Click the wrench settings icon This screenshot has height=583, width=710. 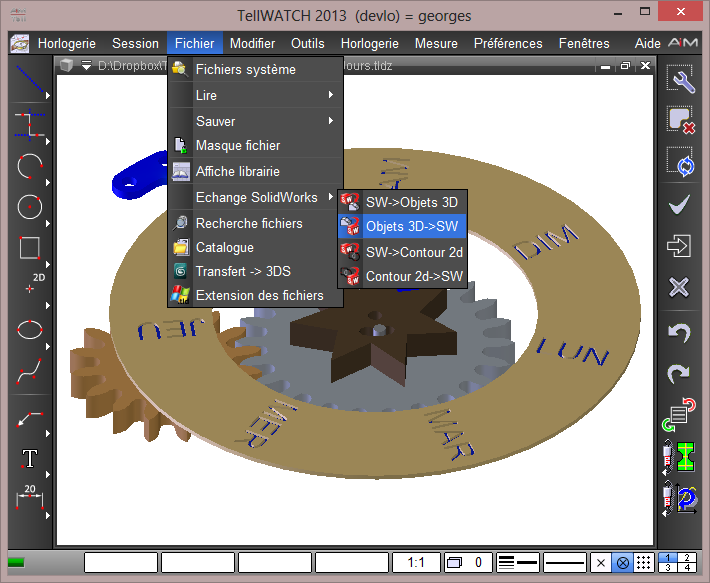(680, 81)
